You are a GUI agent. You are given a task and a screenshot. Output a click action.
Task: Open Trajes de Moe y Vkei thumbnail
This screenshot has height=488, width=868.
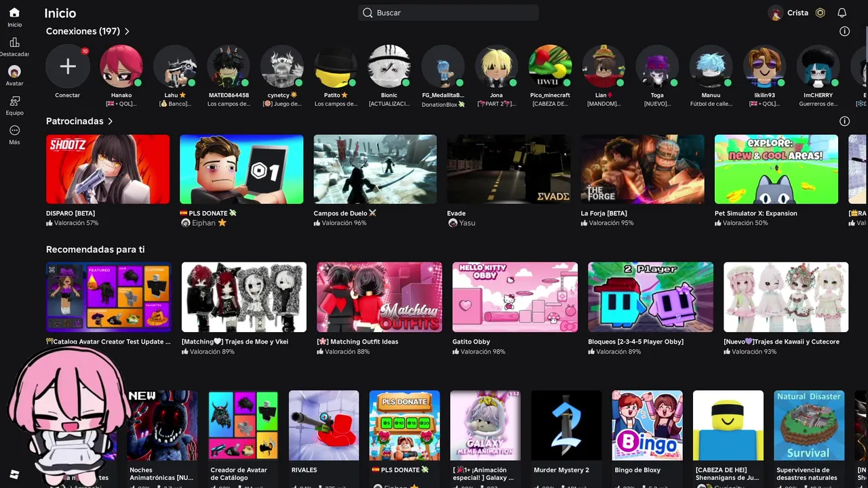(x=244, y=297)
